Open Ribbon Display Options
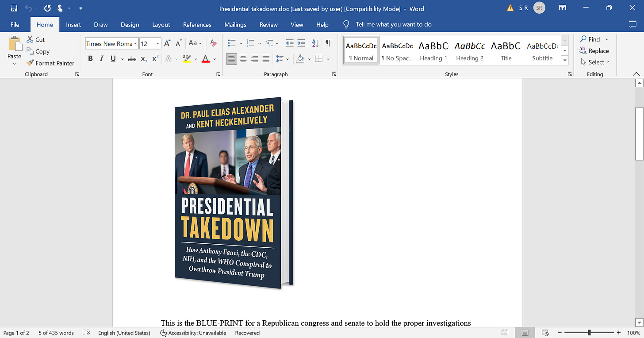 point(563,8)
